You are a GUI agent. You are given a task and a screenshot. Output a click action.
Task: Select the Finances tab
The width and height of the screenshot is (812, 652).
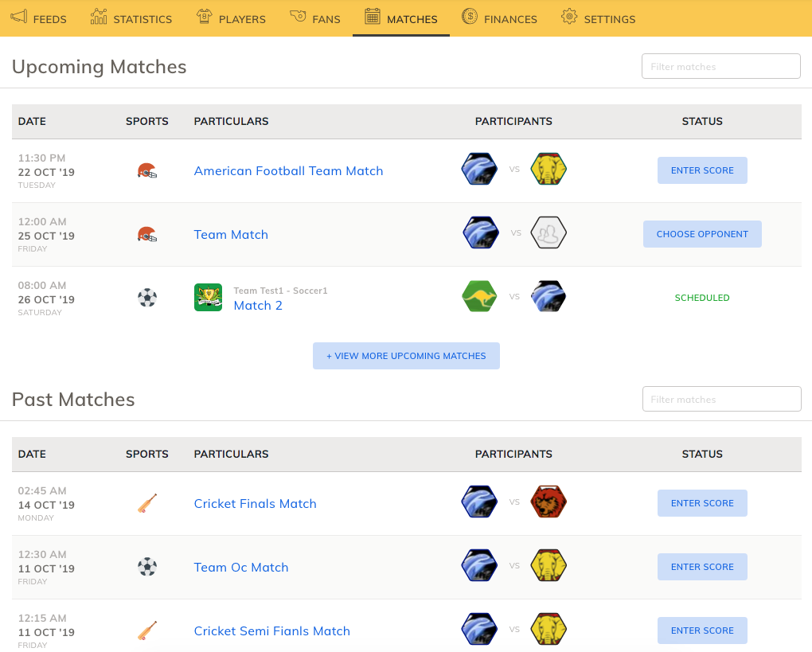click(499, 18)
